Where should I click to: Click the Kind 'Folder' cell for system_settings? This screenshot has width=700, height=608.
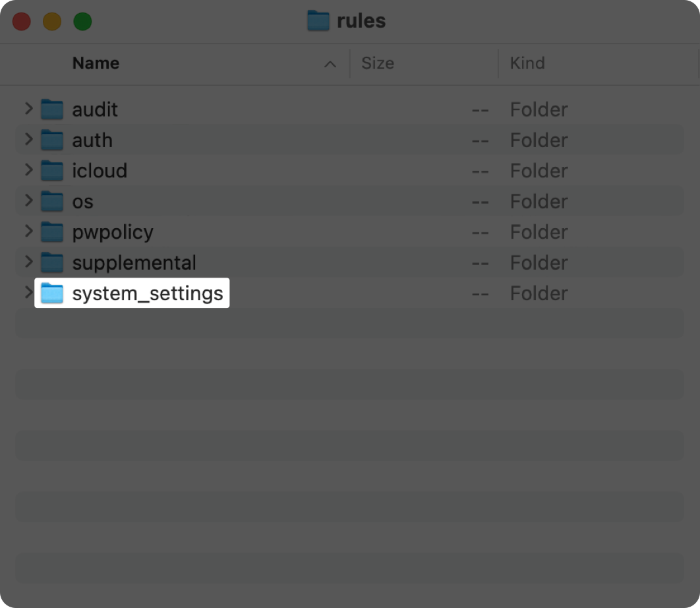(x=539, y=293)
